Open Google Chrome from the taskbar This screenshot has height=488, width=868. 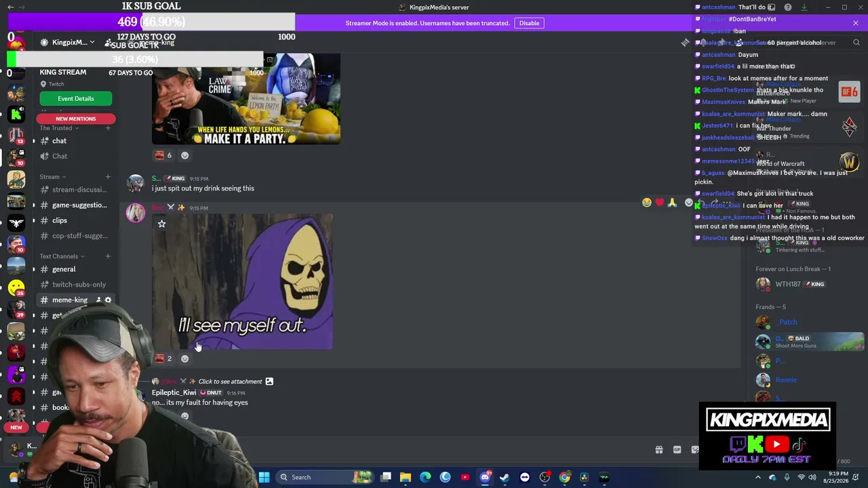pos(564,477)
